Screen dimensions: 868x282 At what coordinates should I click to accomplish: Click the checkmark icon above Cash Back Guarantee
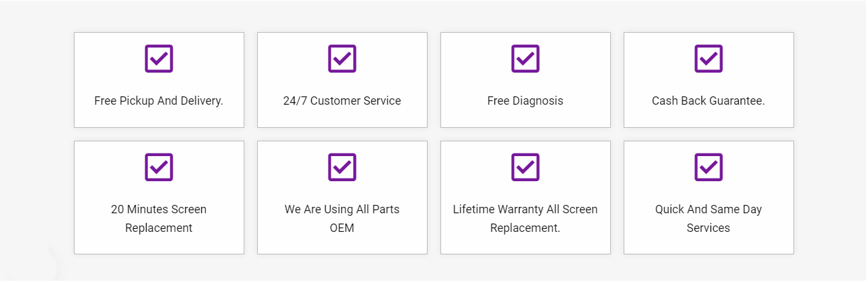pos(709,58)
